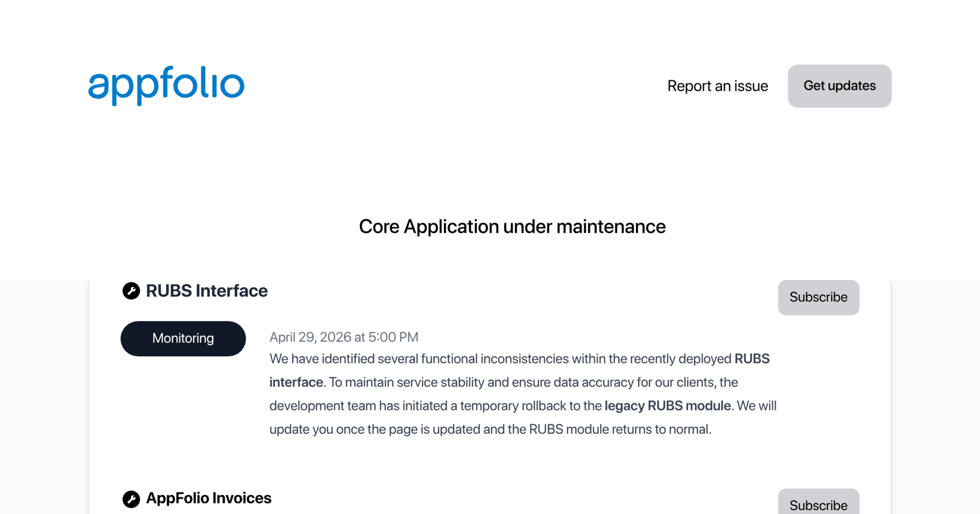This screenshot has width=980, height=514.
Task: Open the RUBS Interface incident title
Action: [x=207, y=291]
